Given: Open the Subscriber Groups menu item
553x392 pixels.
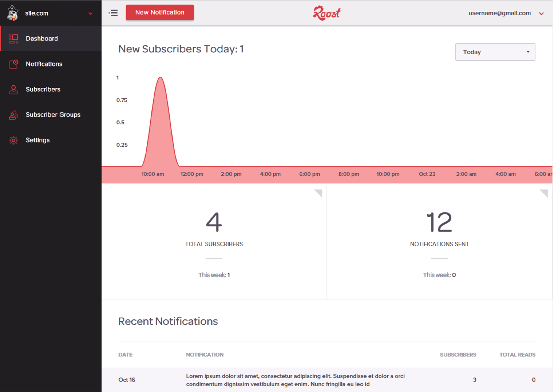Looking at the screenshot, I should 53,115.
